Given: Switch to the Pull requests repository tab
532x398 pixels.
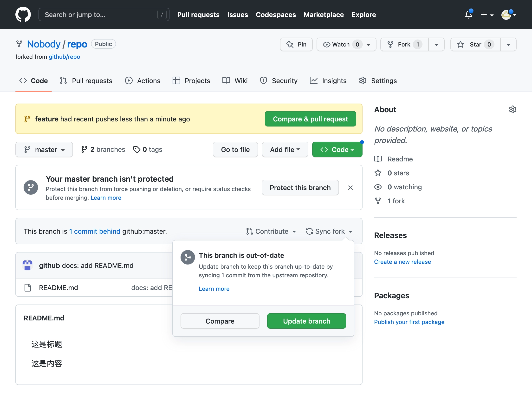Looking at the screenshot, I should [86, 81].
